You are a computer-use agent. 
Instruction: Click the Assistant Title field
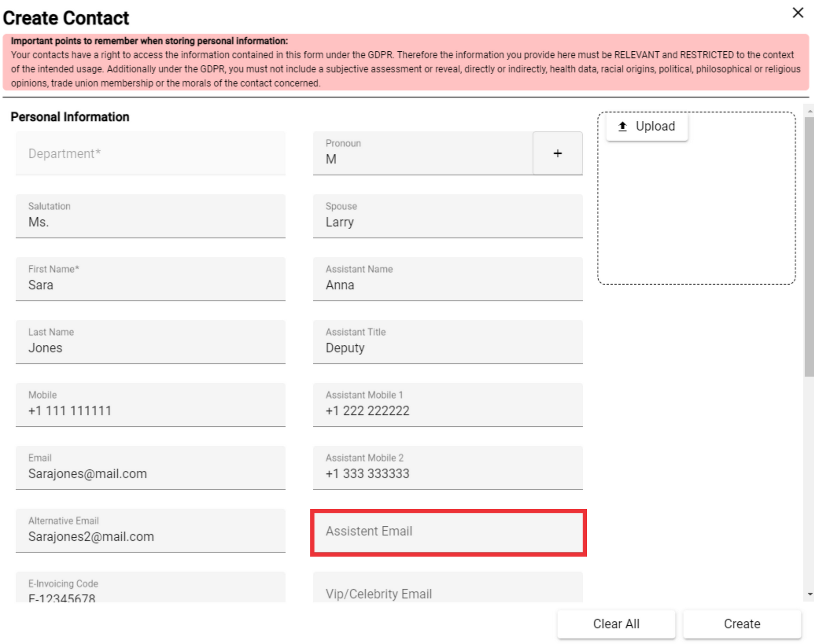click(x=448, y=342)
